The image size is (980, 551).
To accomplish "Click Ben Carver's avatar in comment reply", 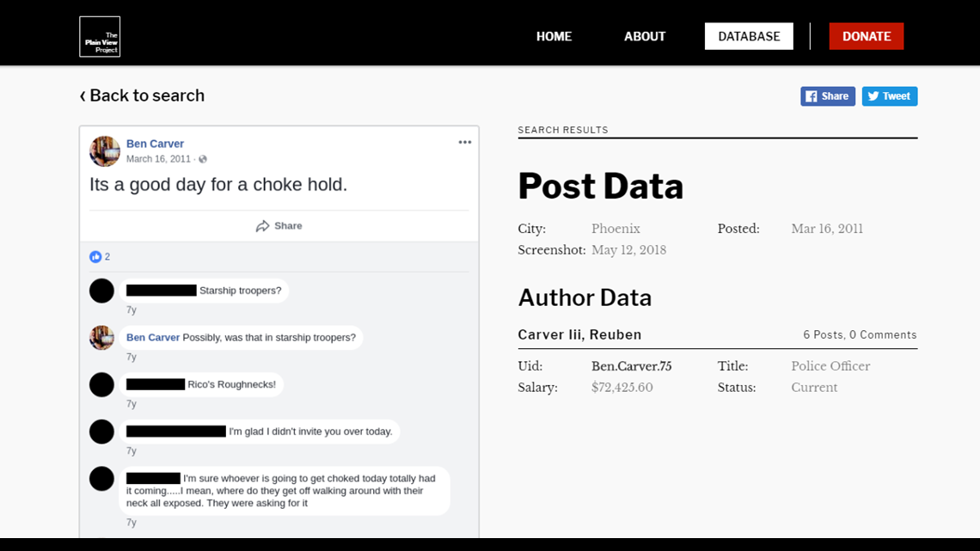I will tap(102, 338).
